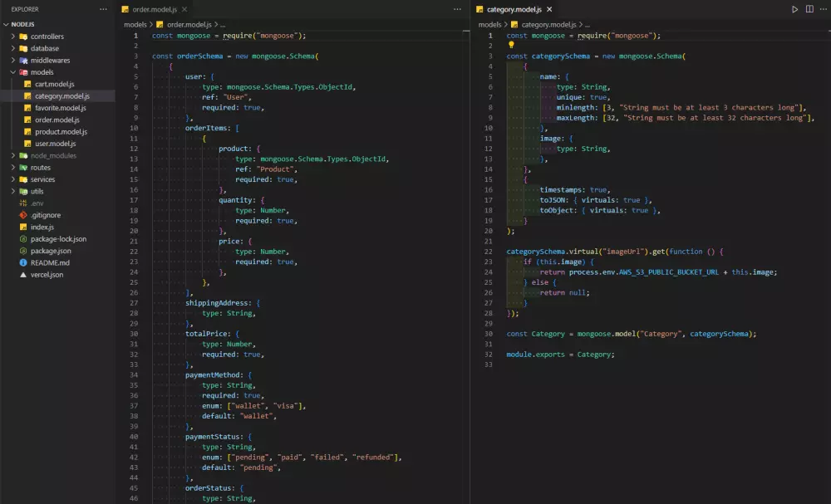
Task: Expand the utils folder chevron
Action: 13,191
